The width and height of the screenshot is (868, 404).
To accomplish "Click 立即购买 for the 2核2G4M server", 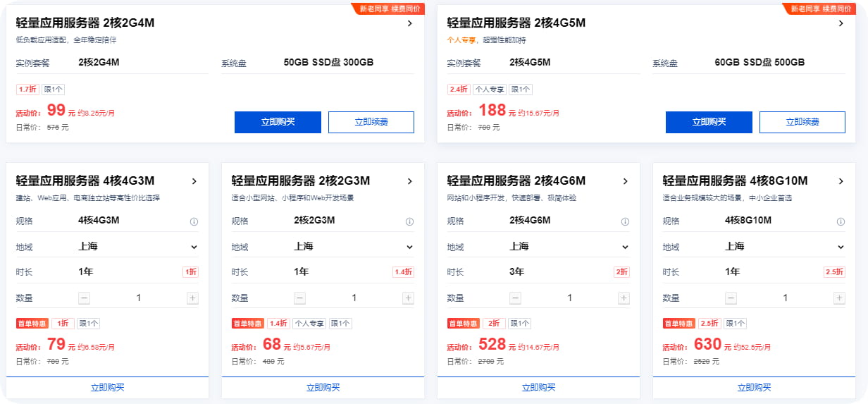I will click(278, 122).
